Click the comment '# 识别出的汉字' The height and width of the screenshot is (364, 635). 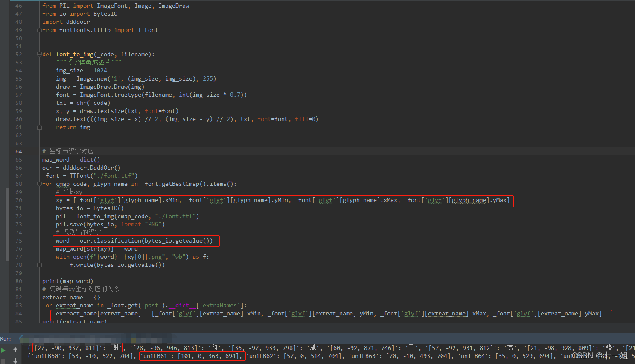tap(79, 232)
